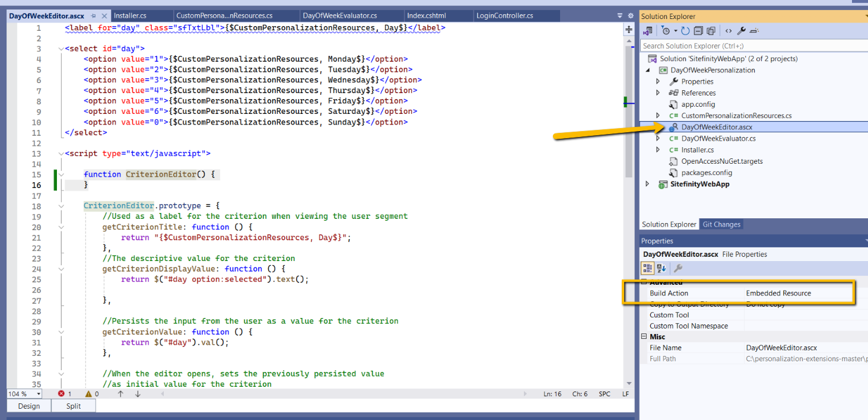Expand the DayOfWeekEvaluator.cs node

(657, 139)
